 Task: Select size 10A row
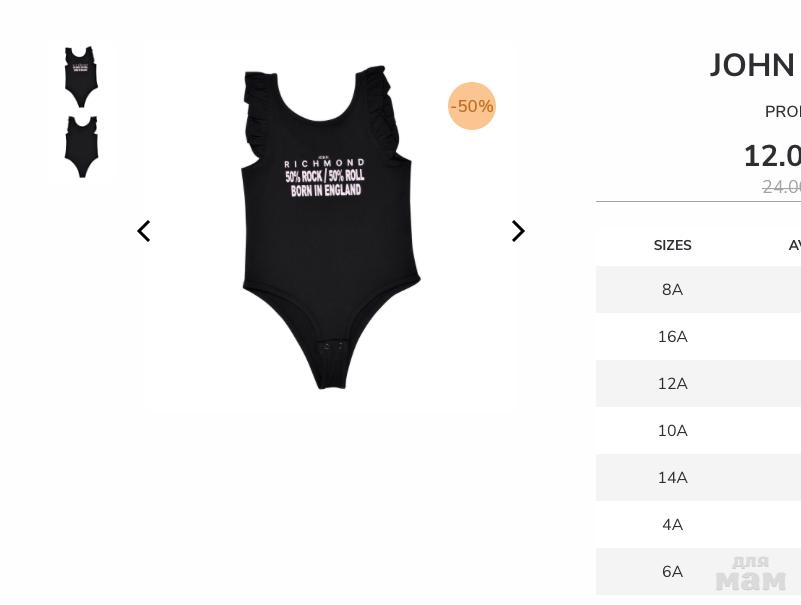pyautogui.click(x=698, y=430)
